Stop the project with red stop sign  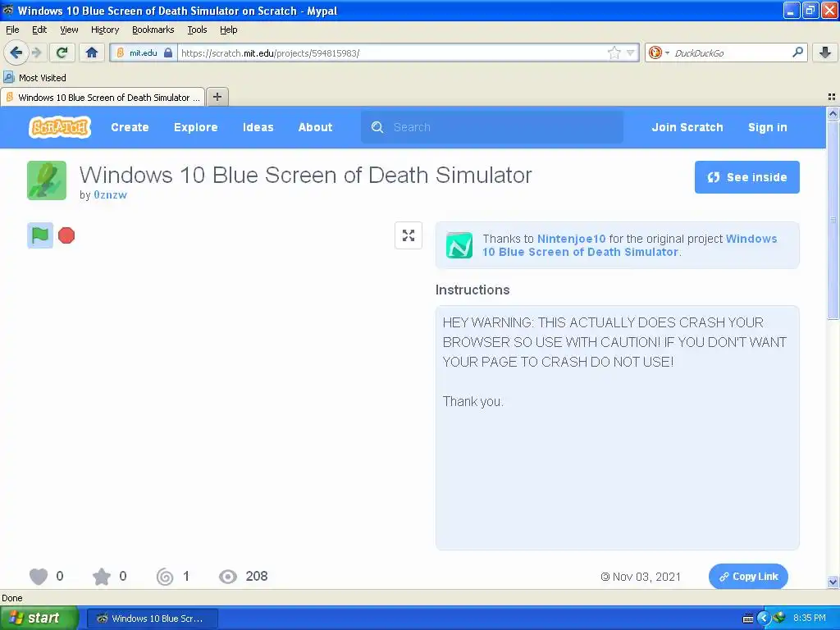click(66, 235)
